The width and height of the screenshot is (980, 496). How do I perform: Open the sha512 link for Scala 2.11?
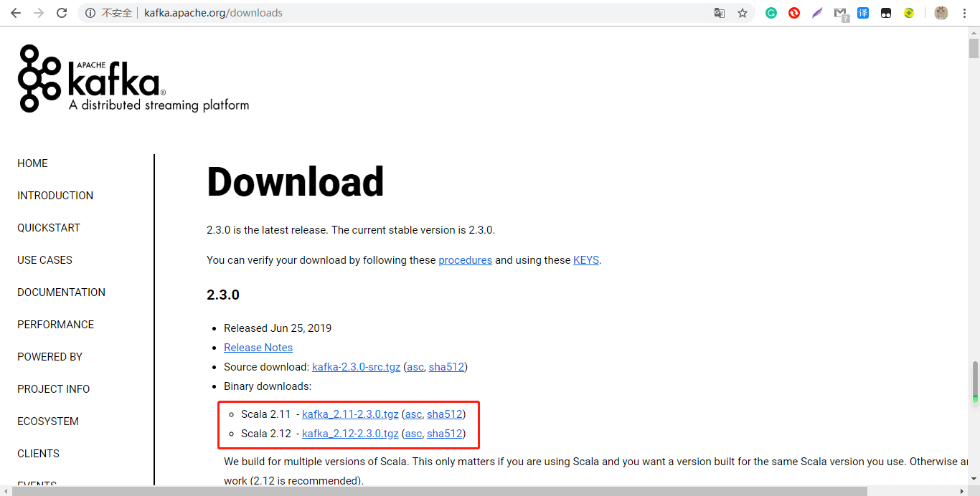444,414
